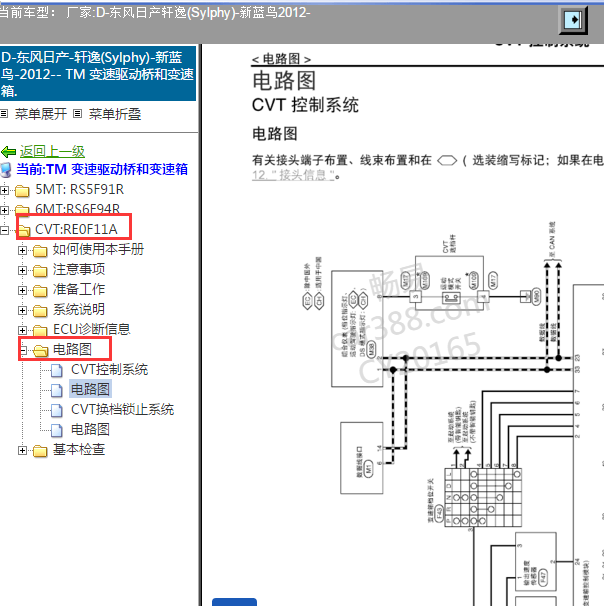The width and height of the screenshot is (604, 606).
Task: Click the 如何使用本手册 folder icon
Action: click(40, 250)
